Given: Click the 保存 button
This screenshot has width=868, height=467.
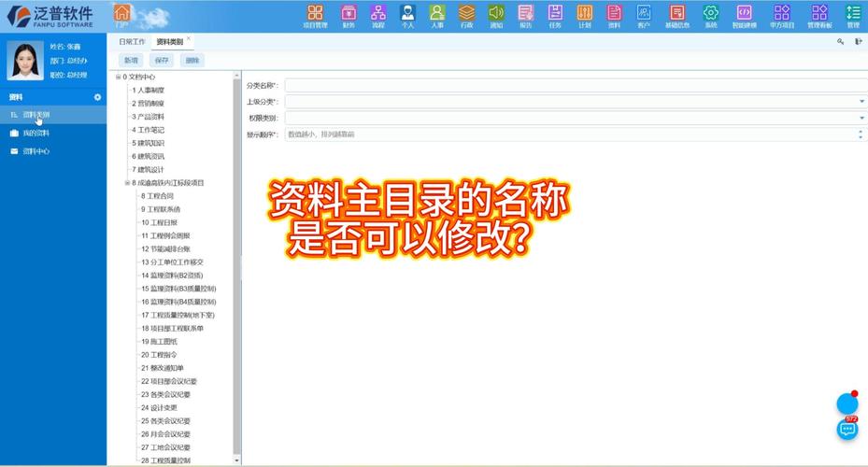Looking at the screenshot, I should pos(162,61).
